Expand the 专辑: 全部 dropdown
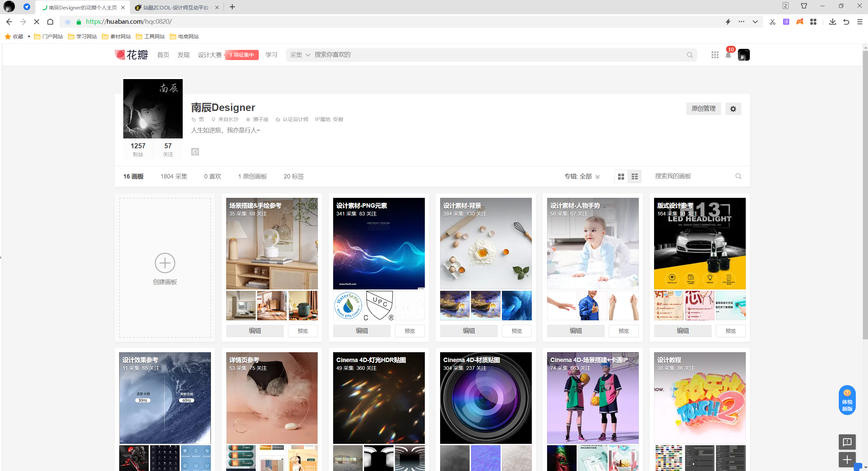Screen dimensions: 868x471 click(582, 176)
